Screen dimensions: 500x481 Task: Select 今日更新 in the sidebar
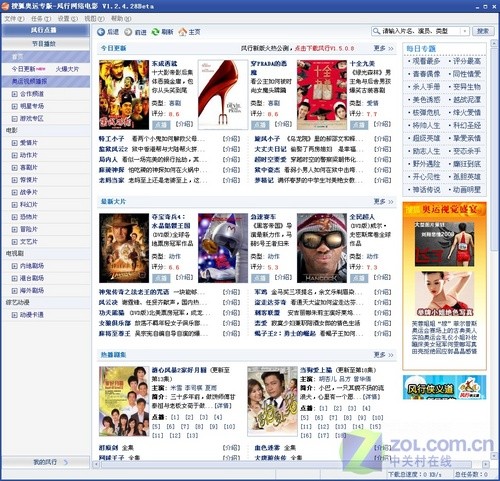coord(23,69)
